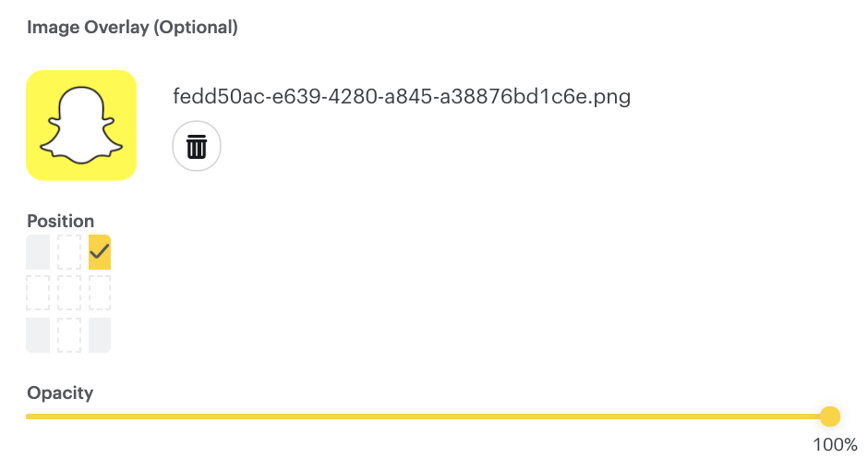
Task: Click the Opacity slider track's left end
Action: [29, 417]
